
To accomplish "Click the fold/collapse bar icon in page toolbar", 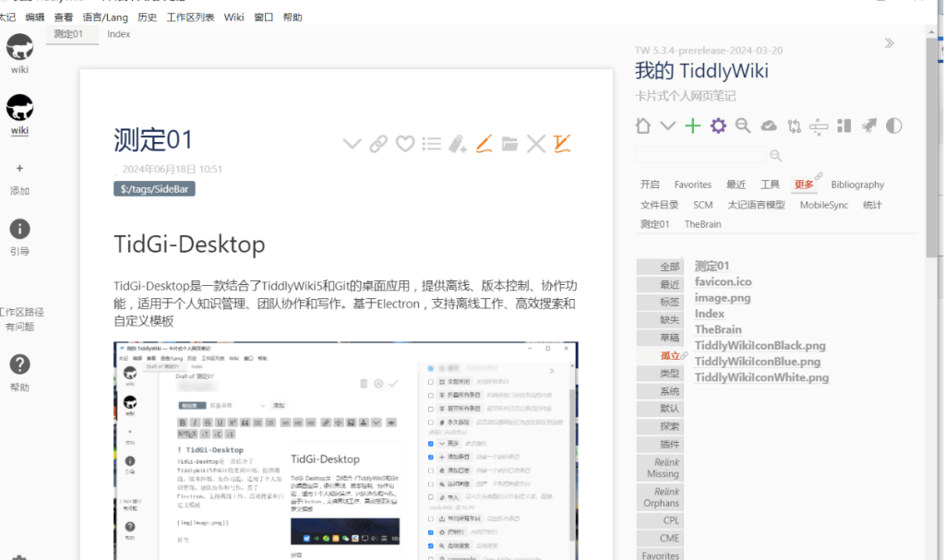I will click(x=819, y=126).
